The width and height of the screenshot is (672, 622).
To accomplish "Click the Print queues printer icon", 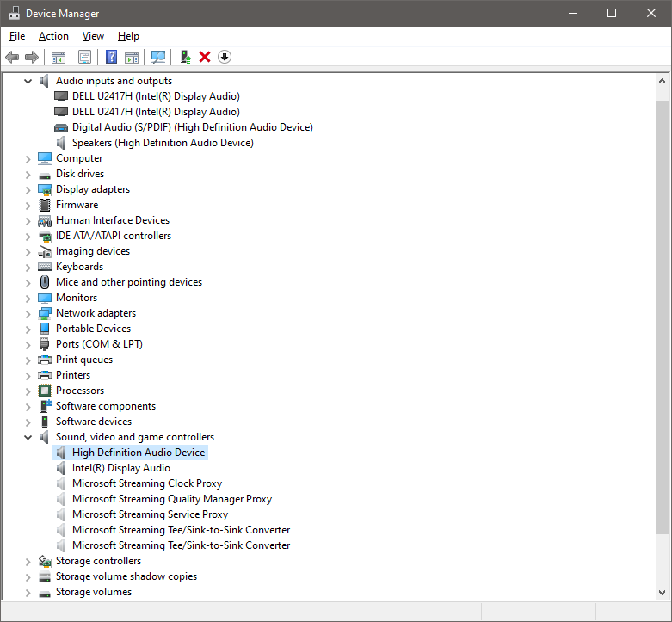I will pos(45,360).
